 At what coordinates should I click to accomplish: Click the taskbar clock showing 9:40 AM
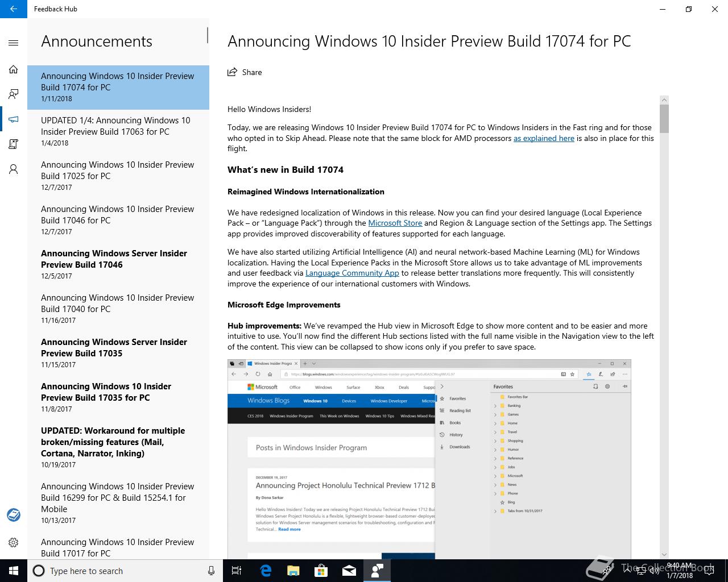680,571
